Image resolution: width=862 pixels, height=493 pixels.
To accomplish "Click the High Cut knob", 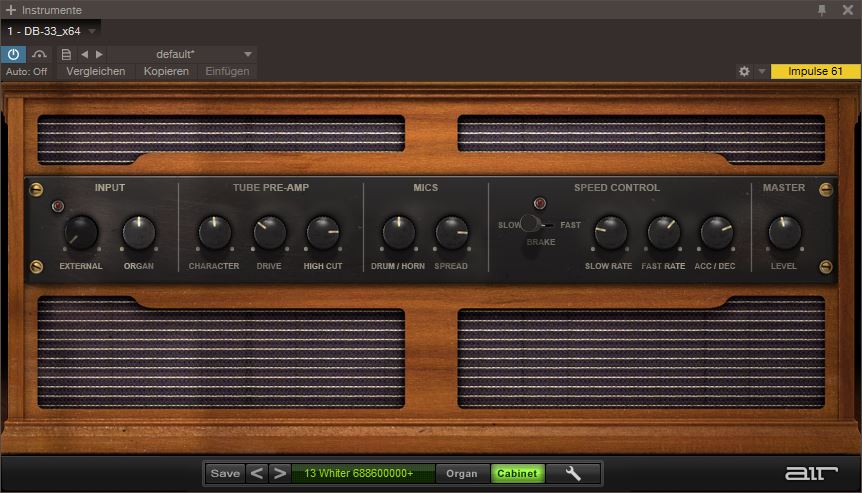I will point(323,232).
